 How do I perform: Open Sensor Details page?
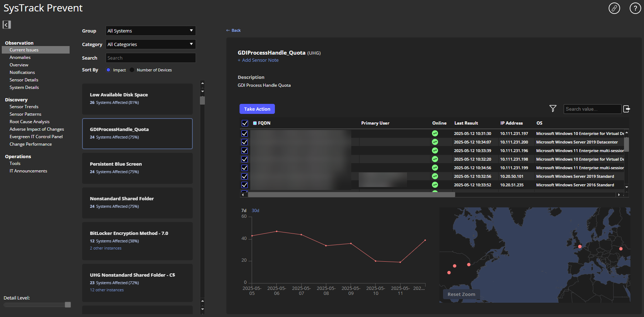(24, 80)
